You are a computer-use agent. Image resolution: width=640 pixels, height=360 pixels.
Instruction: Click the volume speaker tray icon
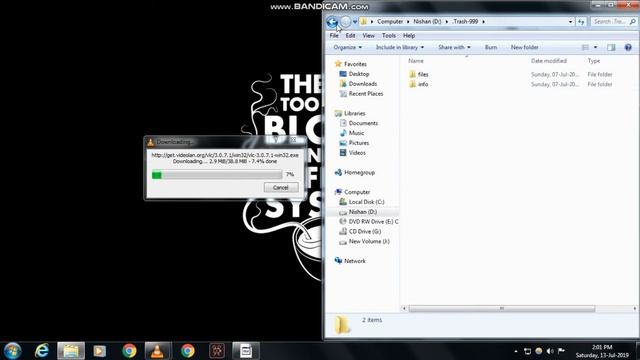(x=550, y=351)
